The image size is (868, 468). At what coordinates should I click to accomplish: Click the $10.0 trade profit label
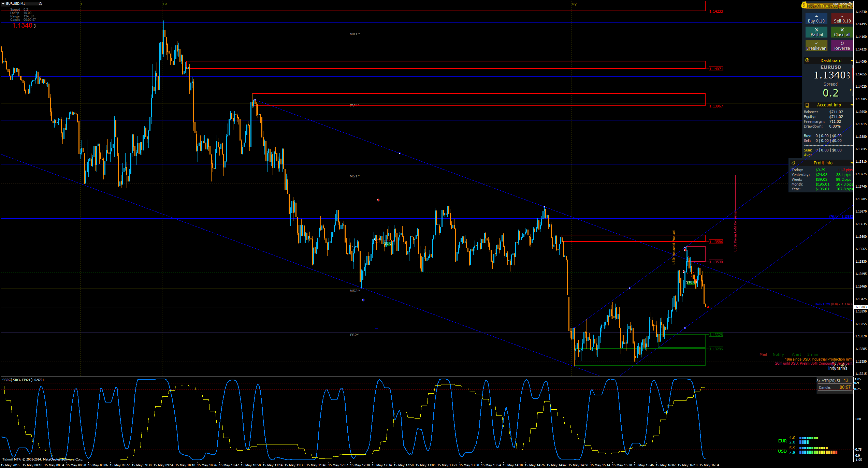click(691, 282)
